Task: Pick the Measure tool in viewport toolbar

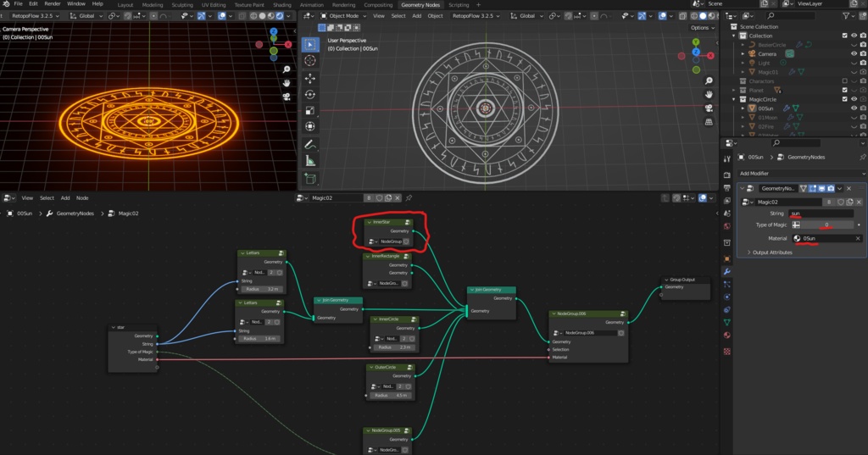Action: [x=309, y=161]
